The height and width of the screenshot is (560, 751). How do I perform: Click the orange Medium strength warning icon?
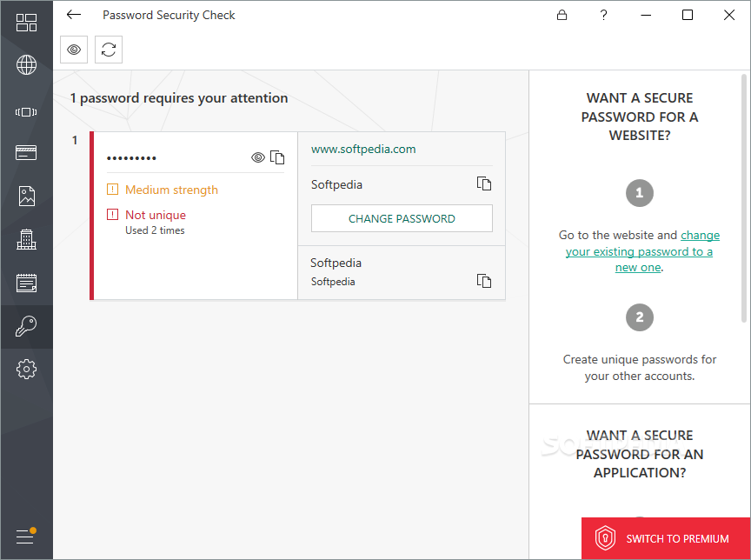pyautogui.click(x=112, y=190)
